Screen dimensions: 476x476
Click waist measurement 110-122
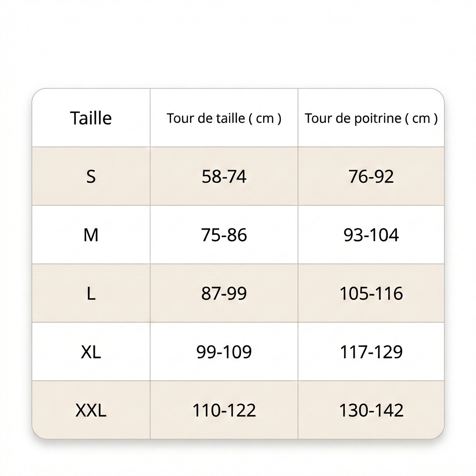(224, 410)
